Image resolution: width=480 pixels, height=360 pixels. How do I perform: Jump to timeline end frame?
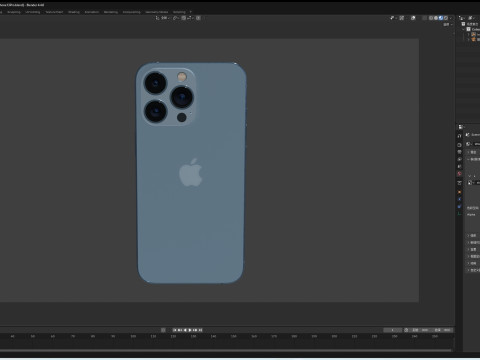pos(200,330)
